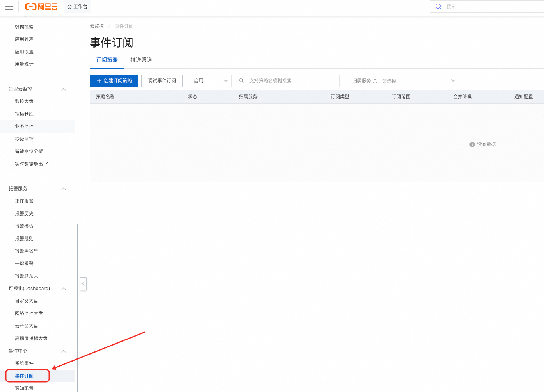The image size is (544, 392).
Task: Collapse the 事件中心 section chevron
Action: [64, 351]
